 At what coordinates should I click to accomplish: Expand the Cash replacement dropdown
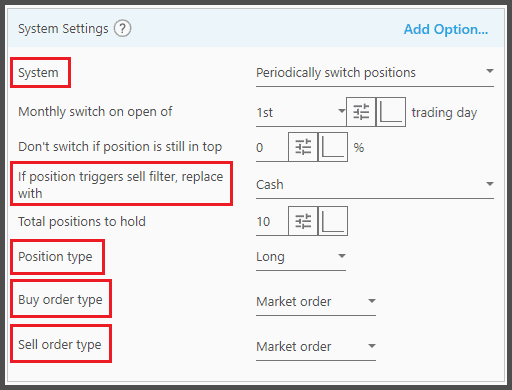pyautogui.click(x=375, y=185)
